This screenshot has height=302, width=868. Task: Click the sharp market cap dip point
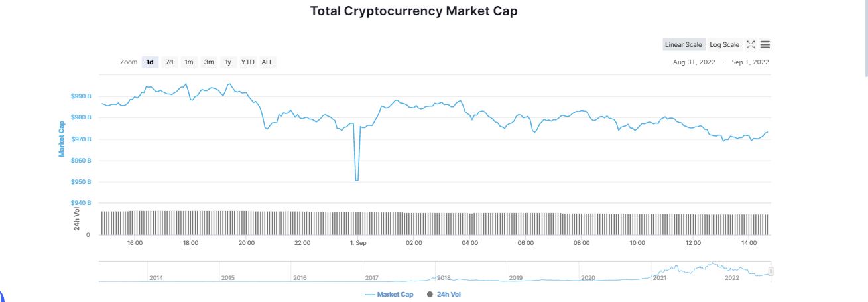pos(357,180)
